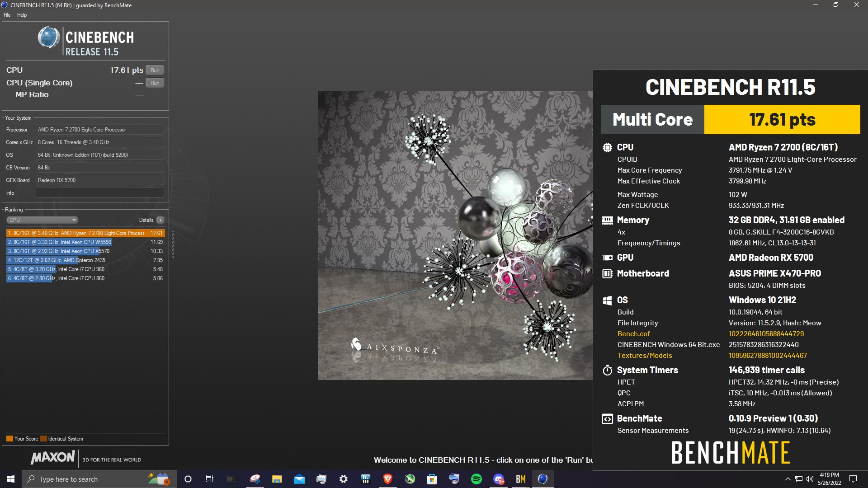Click into the Info field

[x=99, y=193]
